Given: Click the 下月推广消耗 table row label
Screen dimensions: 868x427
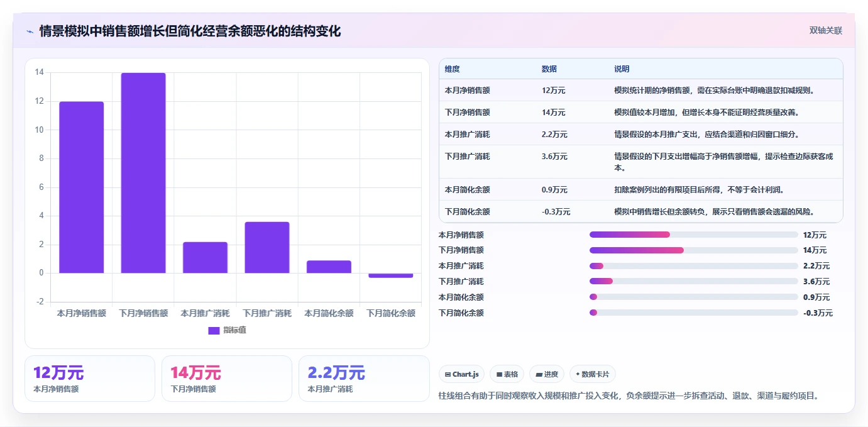Looking at the screenshot, I should tap(467, 157).
